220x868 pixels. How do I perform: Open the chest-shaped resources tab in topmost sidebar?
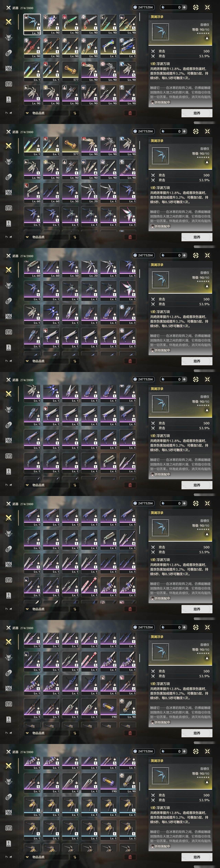tap(9, 84)
